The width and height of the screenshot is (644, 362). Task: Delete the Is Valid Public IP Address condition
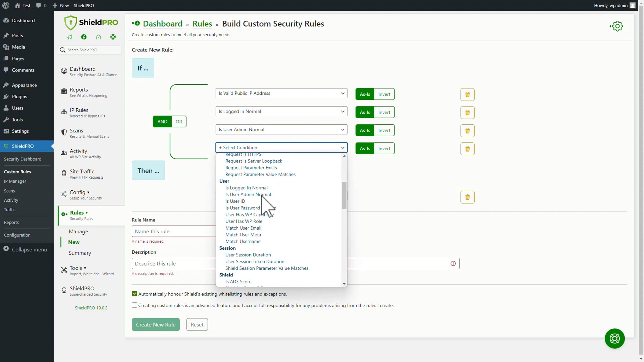(467, 94)
